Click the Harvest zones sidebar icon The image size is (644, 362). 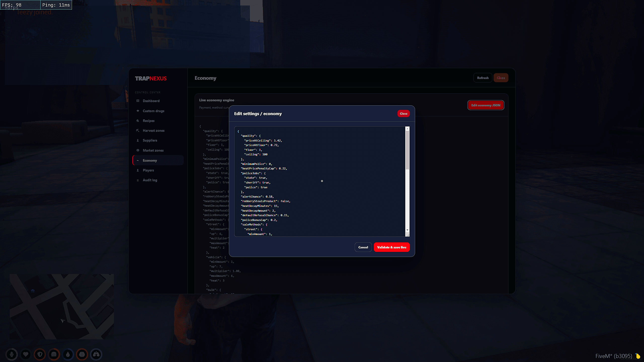(x=138, y=130)
